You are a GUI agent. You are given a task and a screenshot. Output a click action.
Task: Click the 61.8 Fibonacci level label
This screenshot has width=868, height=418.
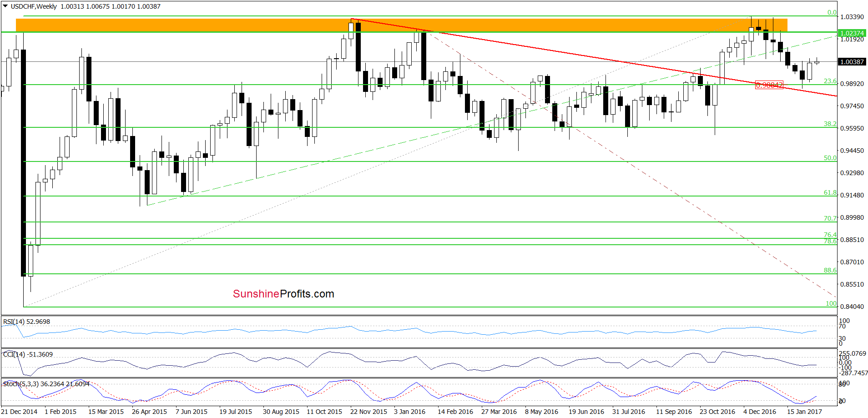click(x=830, y=192)
